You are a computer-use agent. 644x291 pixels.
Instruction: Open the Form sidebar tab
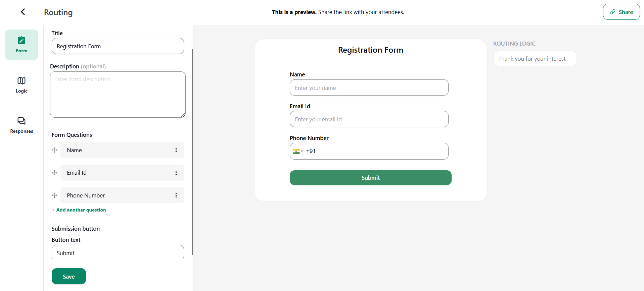tap(21, 45)
